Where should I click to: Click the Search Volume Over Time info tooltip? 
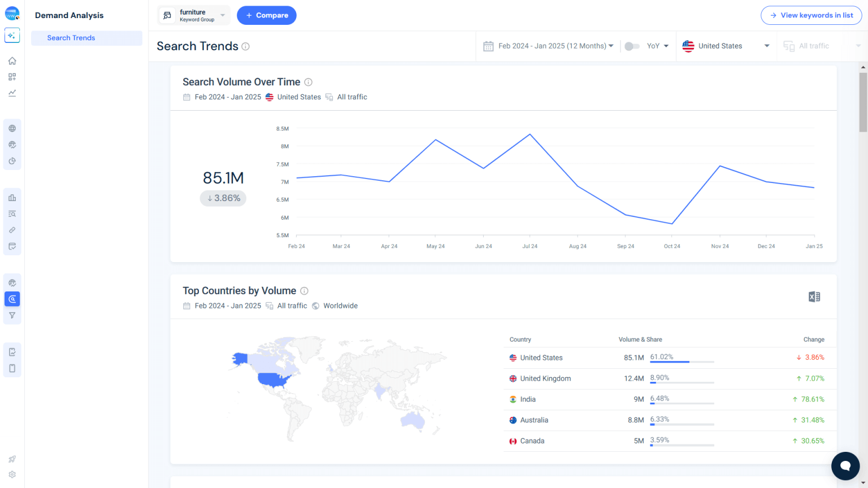pos(309,82)
